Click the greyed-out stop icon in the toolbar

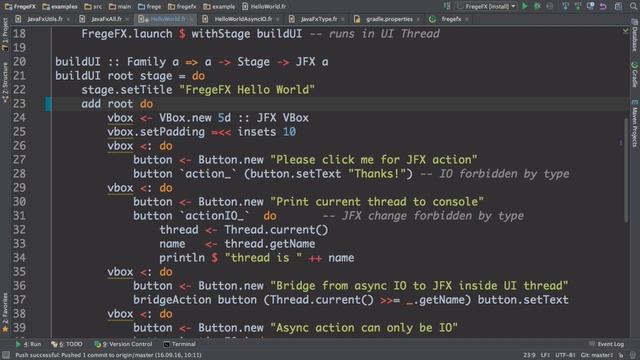coord(550,6)
